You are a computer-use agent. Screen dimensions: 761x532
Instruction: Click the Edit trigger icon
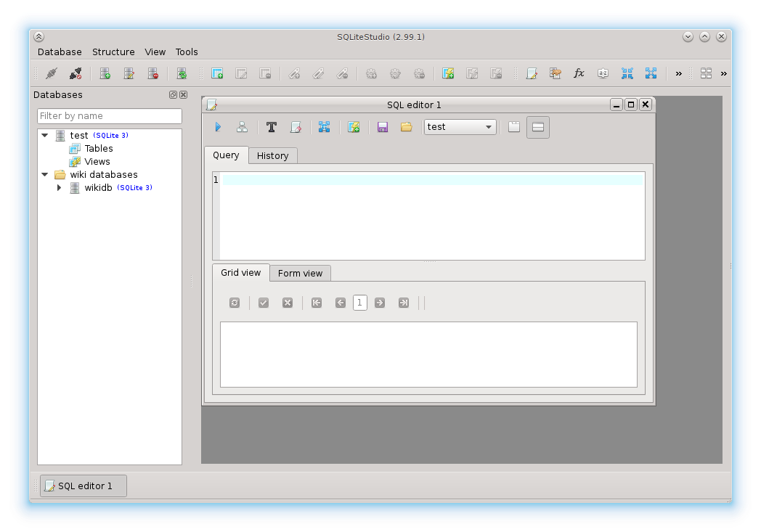coord(395,74)
